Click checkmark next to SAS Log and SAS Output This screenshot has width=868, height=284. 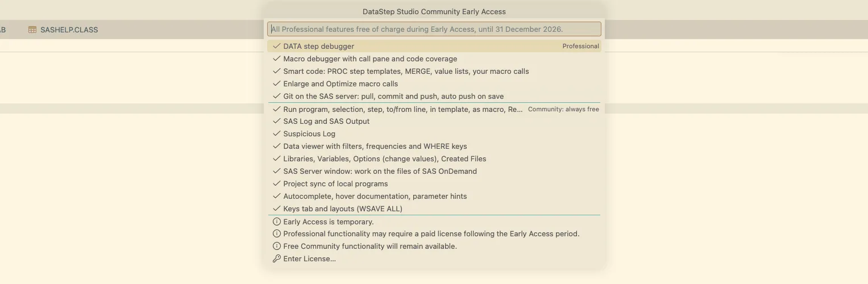pyautogui.click(x=277, y=121)
